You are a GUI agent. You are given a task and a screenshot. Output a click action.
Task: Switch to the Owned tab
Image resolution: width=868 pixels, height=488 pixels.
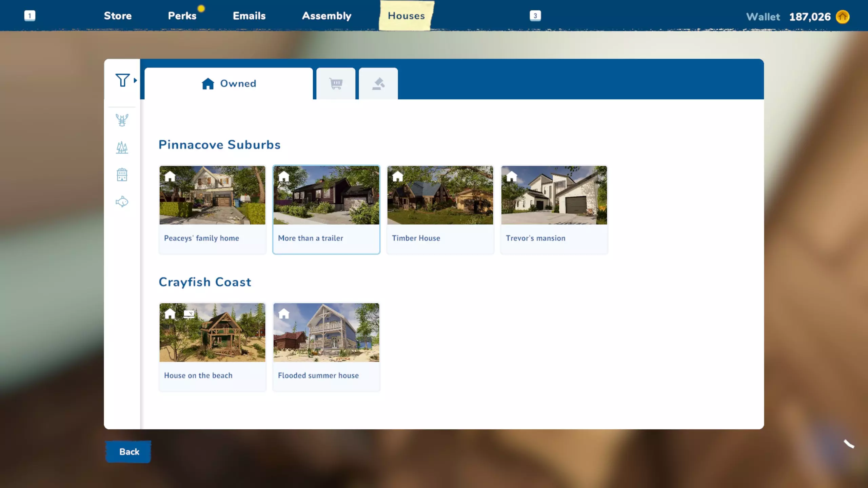(x=229, y=83)
